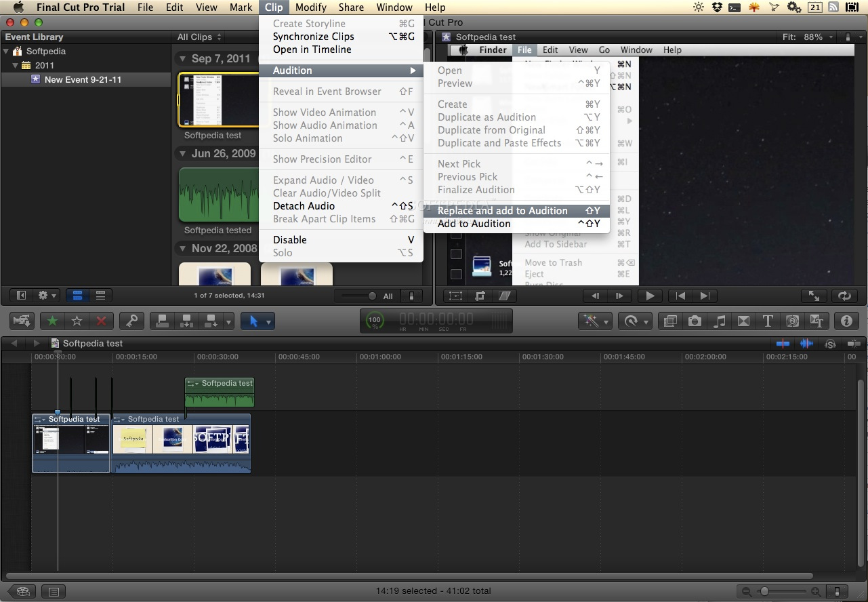Open the Select tool dropdown

(x=269, y=321)
